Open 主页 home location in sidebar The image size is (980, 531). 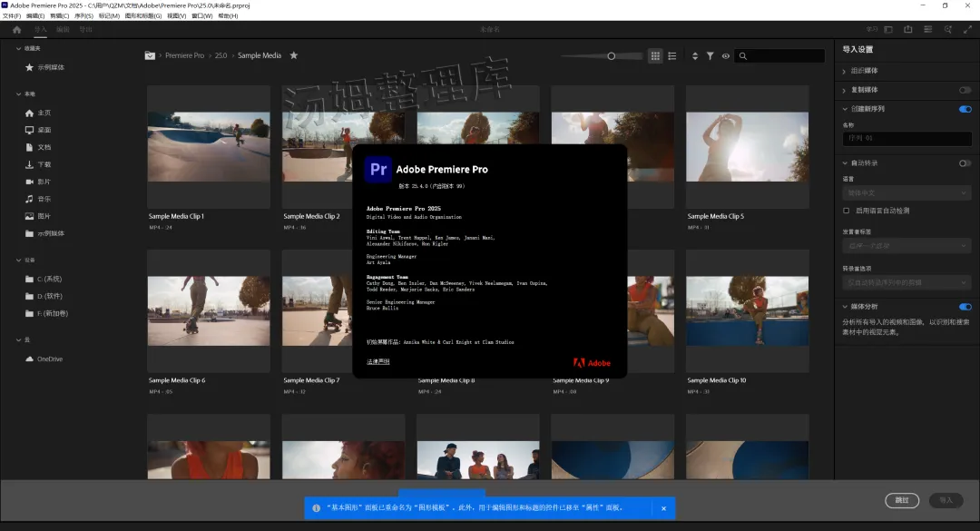[x=38, y=113]
